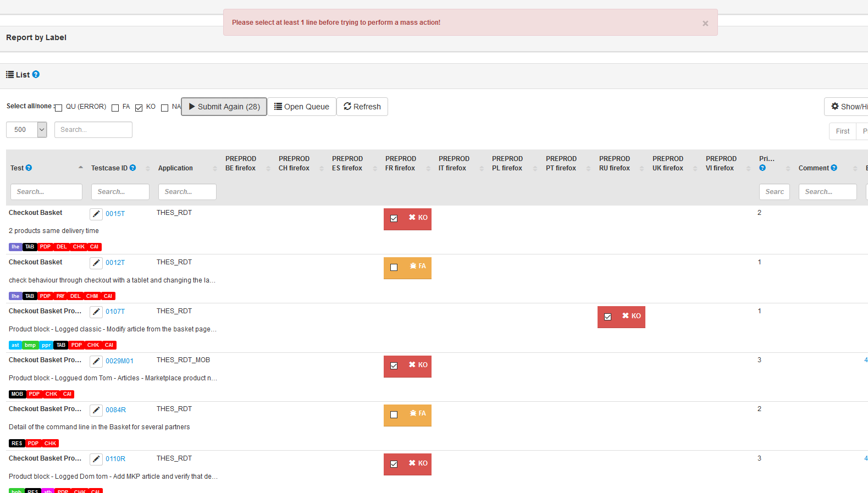Viewport: 868px width, 493px height.
Task: Edit testcase 0029M01 with pencil icon
Action: [x=96, y=361]
